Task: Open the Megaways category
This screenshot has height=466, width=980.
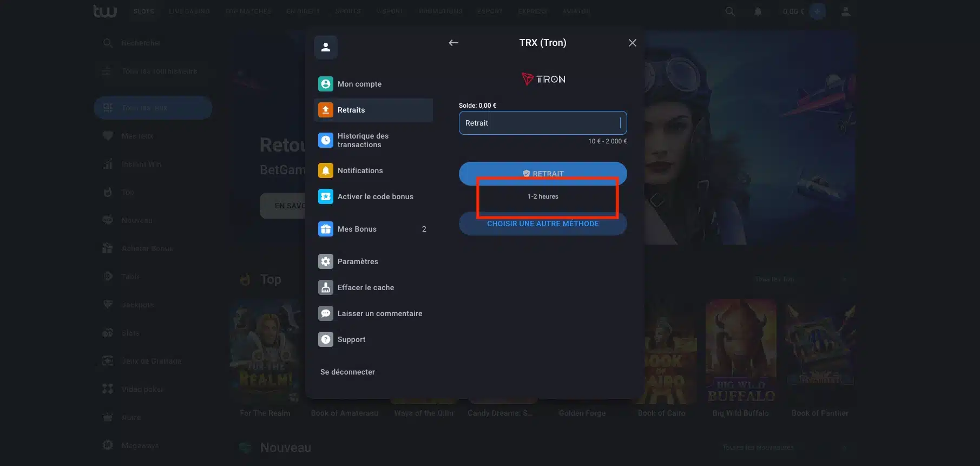Action: (153, 445)
